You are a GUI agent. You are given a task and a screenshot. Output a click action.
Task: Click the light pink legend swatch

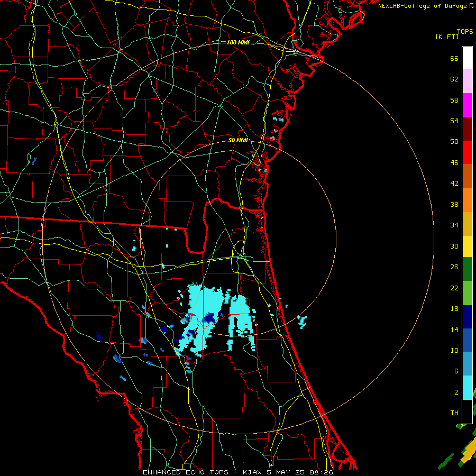coord(467,81)
